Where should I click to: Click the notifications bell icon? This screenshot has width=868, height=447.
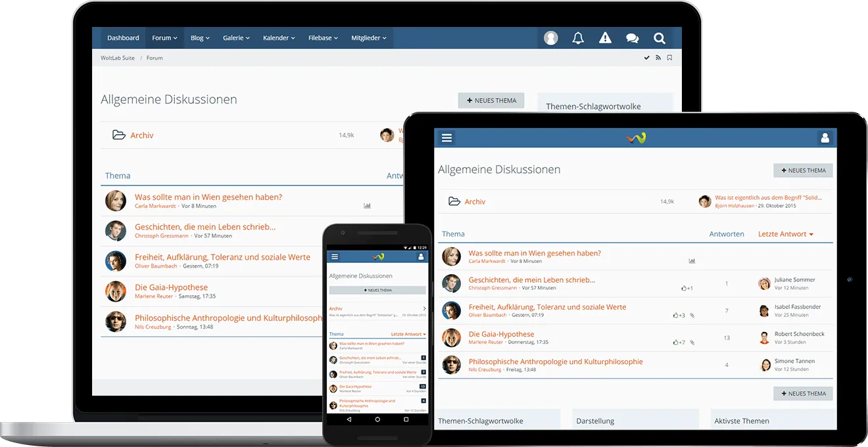pos(578,38)
